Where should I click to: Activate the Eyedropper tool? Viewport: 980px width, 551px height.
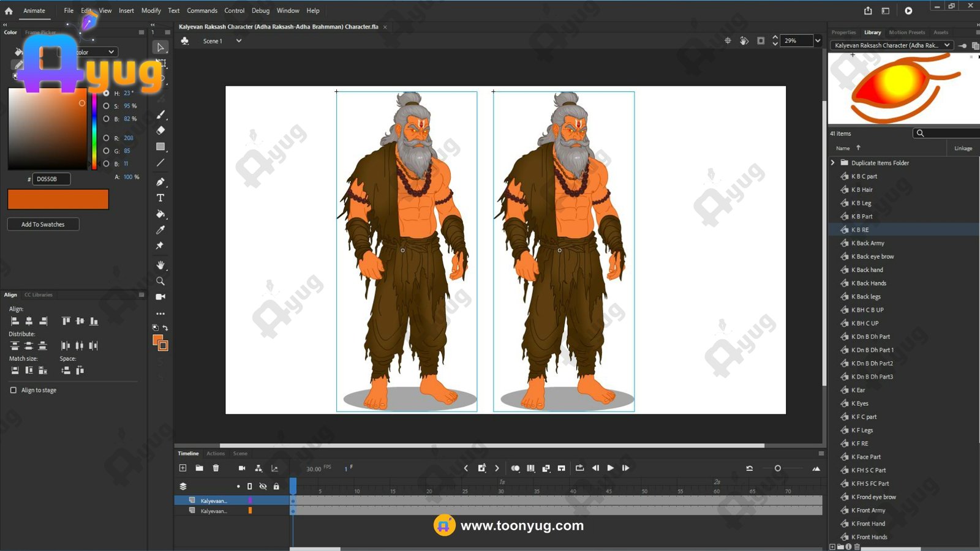point(160,230)
